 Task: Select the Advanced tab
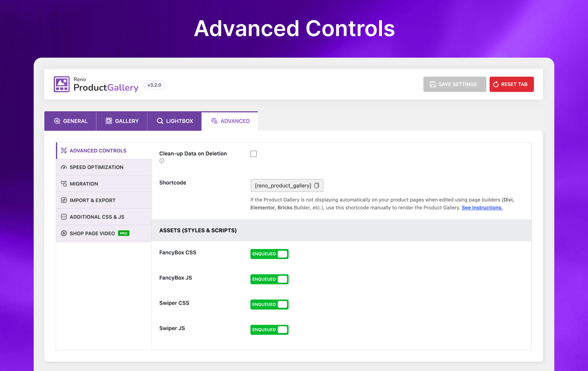coord(230,121)
